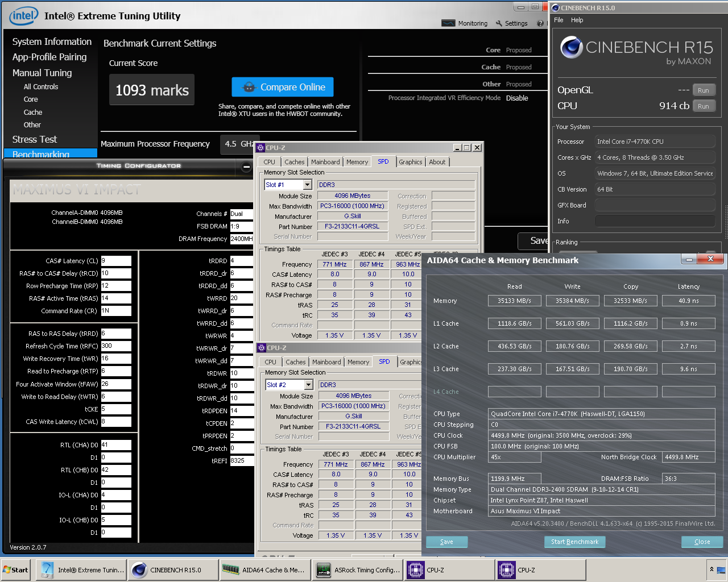Switch to the Mainboard tab in CPU-Z
Image resolution: width=728 pixels, height=582 pixels.
tap(325, 162)
